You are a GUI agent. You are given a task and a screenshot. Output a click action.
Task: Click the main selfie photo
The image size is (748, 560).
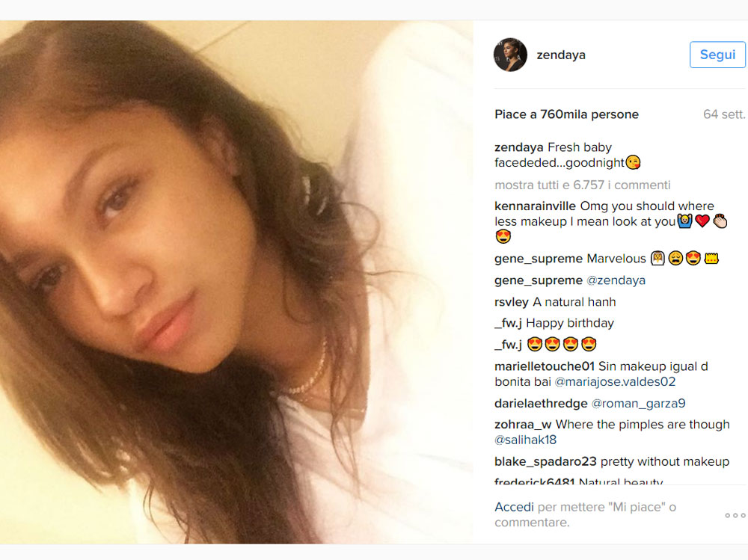236,282
